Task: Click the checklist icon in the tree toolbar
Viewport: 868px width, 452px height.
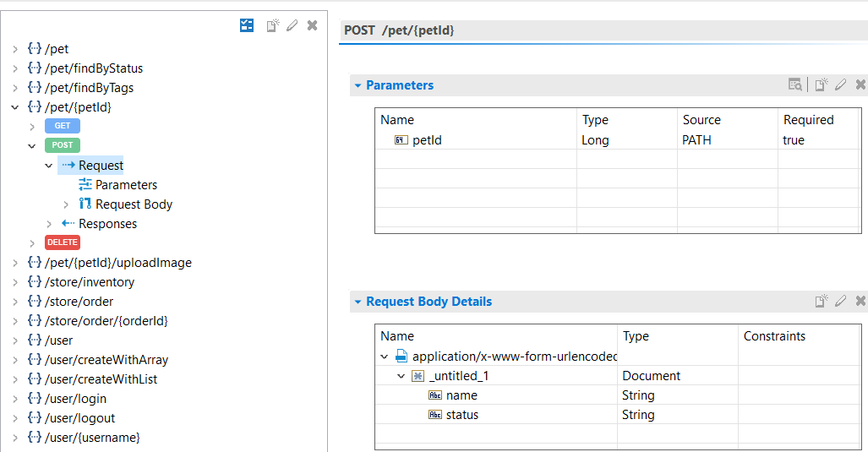Action: coord(247,25)
